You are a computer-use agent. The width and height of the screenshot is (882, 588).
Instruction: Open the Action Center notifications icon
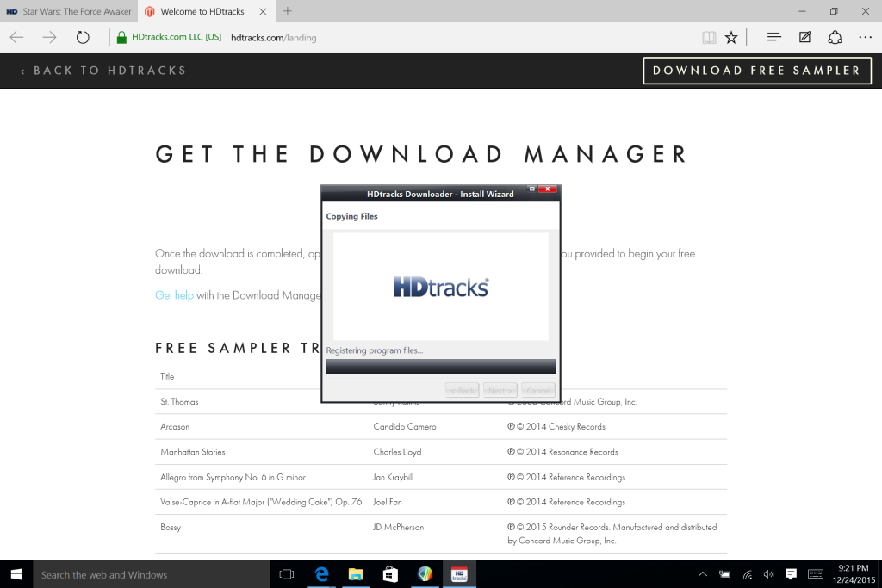click(x=791, y=574)
